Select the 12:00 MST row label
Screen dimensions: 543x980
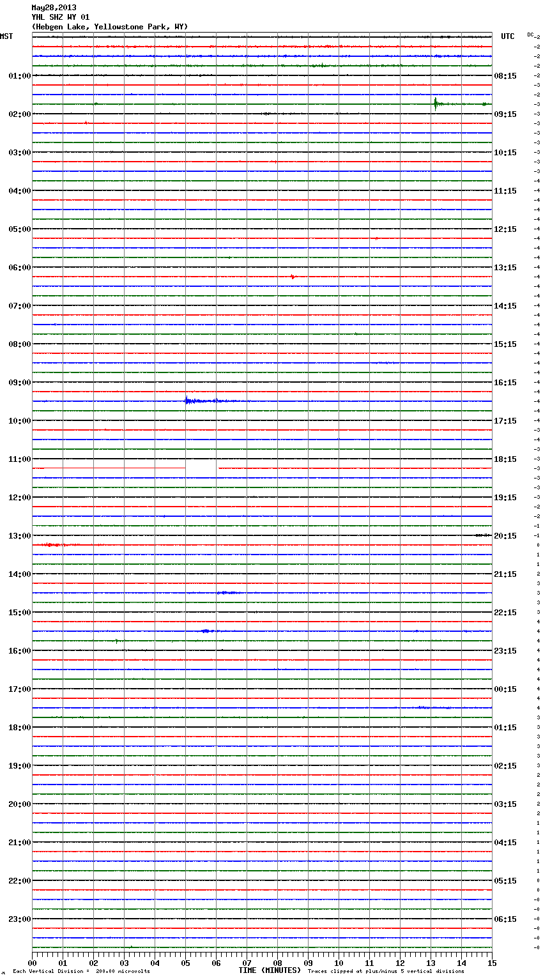point(20,498)
